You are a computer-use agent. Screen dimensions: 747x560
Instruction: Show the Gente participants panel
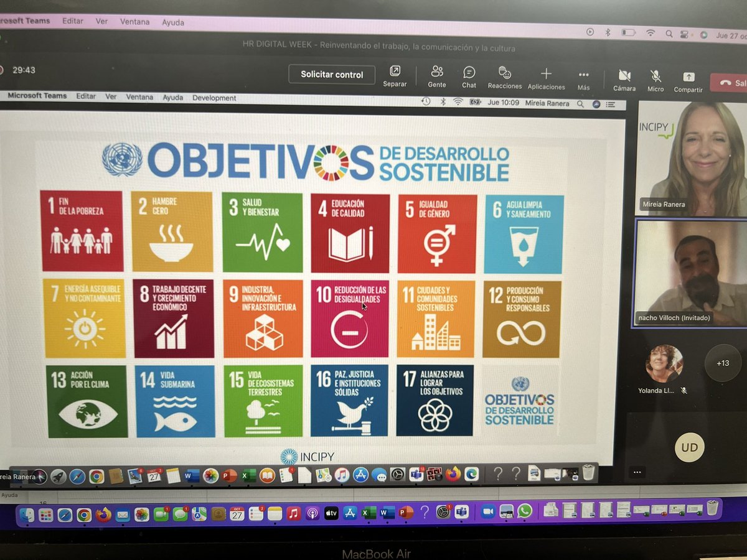click(437, 76)
